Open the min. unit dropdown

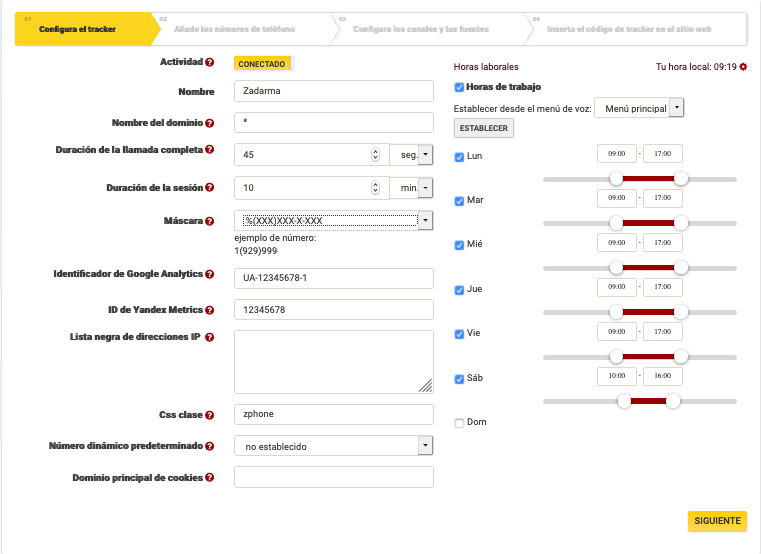point(411,188)
